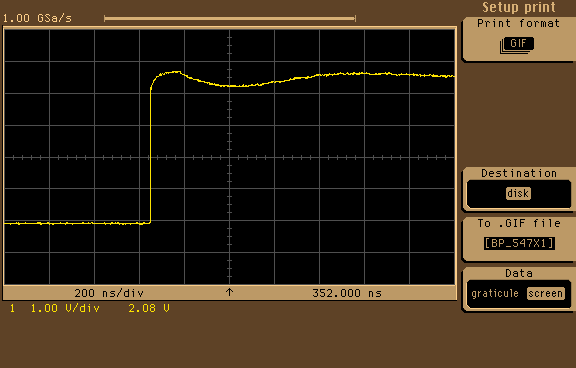Open the To .GIF file softkey

(518, 239)
